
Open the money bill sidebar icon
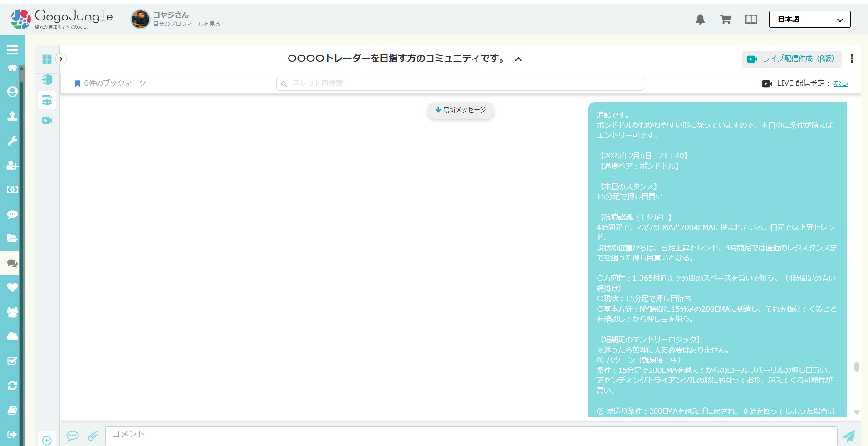click(x=12, y=189)
